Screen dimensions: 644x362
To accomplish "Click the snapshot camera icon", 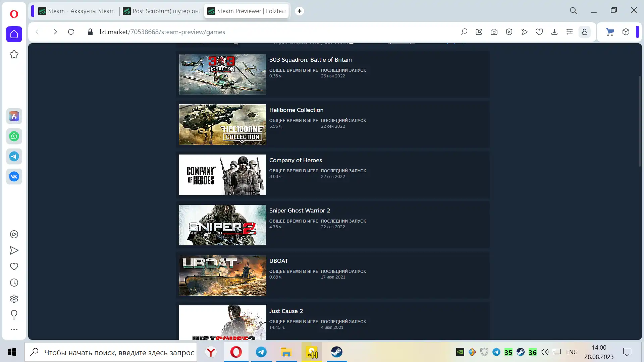I will coord(494,32).
